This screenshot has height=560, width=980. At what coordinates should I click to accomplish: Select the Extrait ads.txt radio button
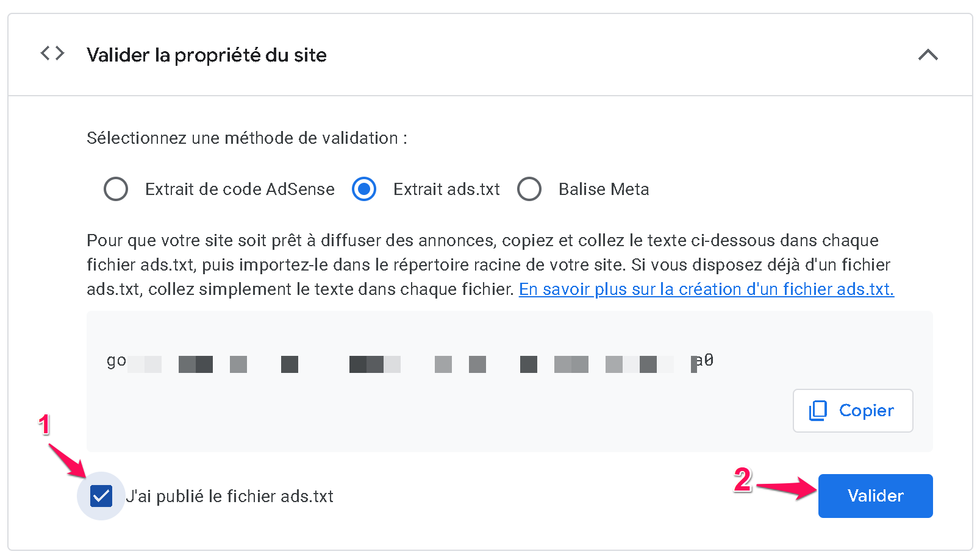364,189
